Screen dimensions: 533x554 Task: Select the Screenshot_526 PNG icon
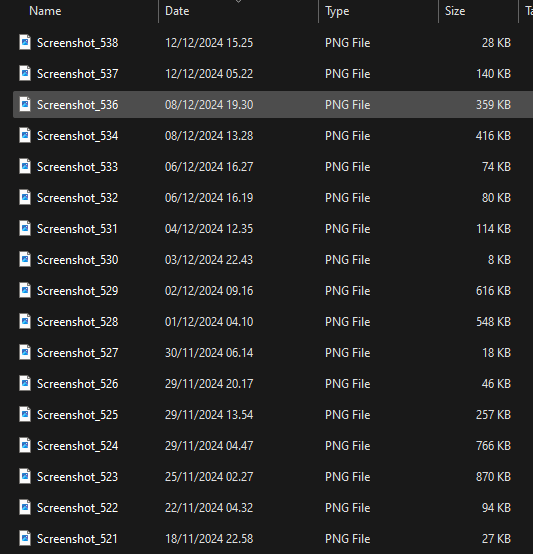coord(25,383)
